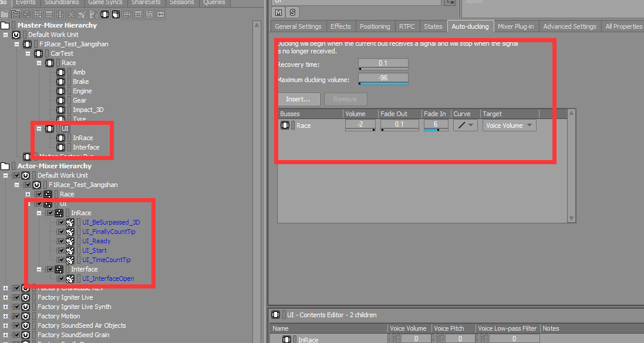Click the Race Fade In slider value

436,125
